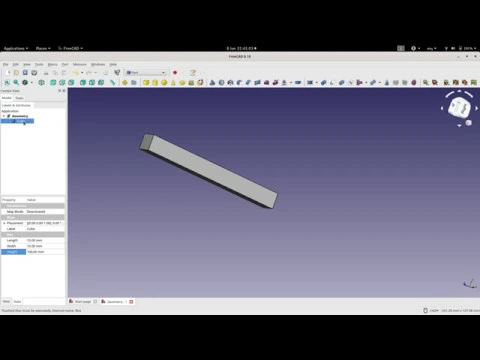Create a Cube primitive icon
This screenshot has width=480, height=360.
tap(146, 82)
